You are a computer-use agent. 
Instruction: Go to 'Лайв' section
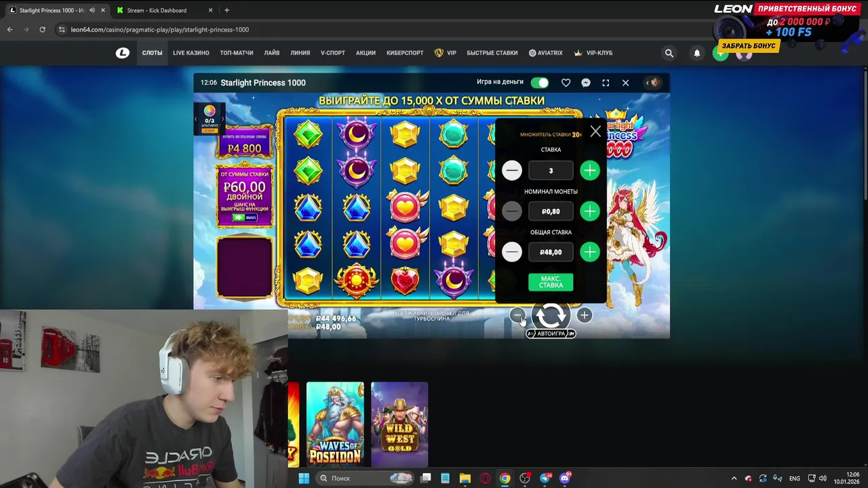(272, 53)
